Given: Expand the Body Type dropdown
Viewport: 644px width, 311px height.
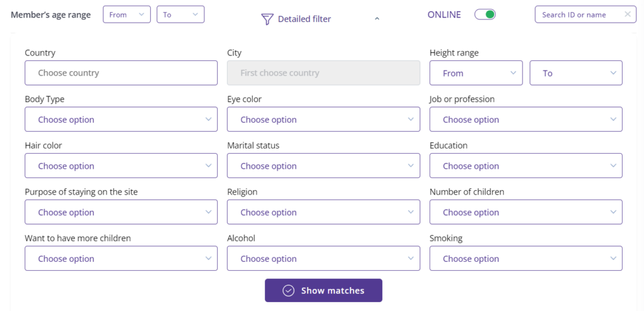Looking at the screenshot, I should tap(121, 120).
